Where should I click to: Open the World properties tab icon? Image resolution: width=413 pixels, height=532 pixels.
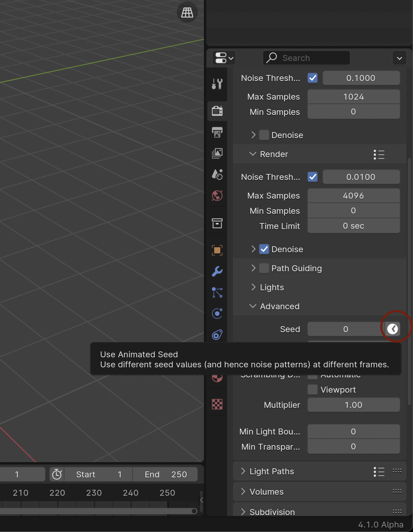click(217, 196)
